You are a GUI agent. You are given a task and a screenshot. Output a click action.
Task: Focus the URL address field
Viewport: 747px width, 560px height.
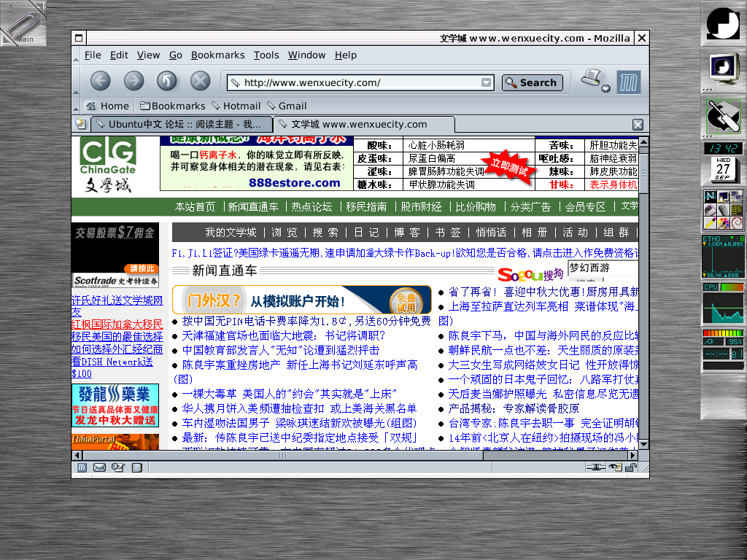(x=360, y=83)
